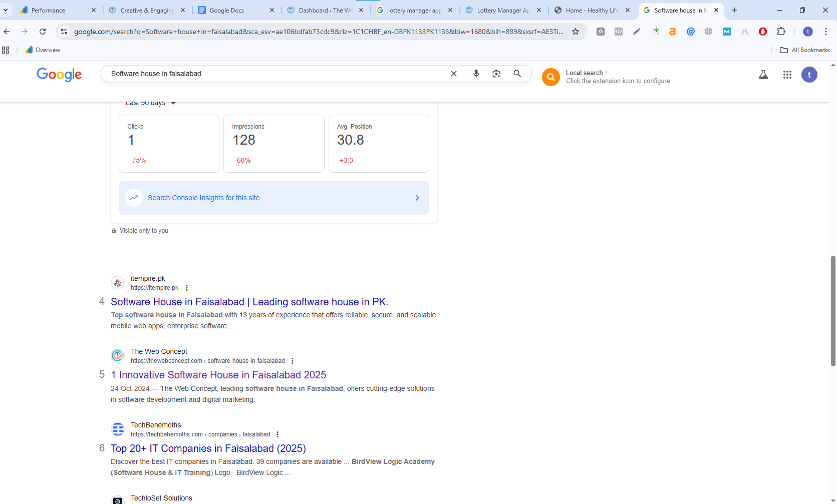Screen dimensions: 837x504
Task: Clear the search query with X icon
Action: click(x=454, y=74)
